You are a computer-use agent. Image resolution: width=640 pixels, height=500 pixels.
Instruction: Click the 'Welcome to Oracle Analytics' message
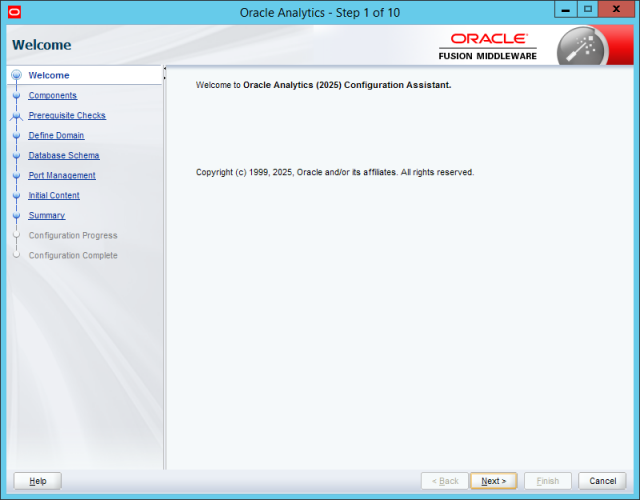coord(323,85)
